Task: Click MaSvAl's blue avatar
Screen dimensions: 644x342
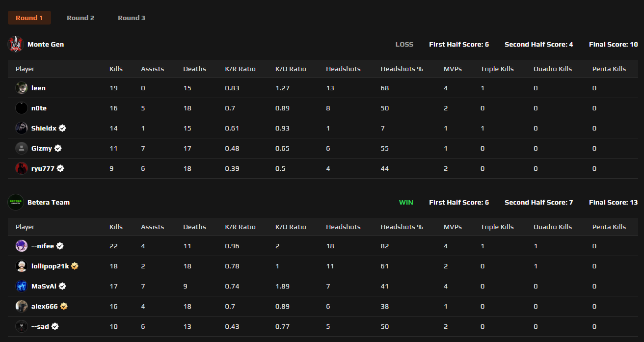Action: click(22, 286)
